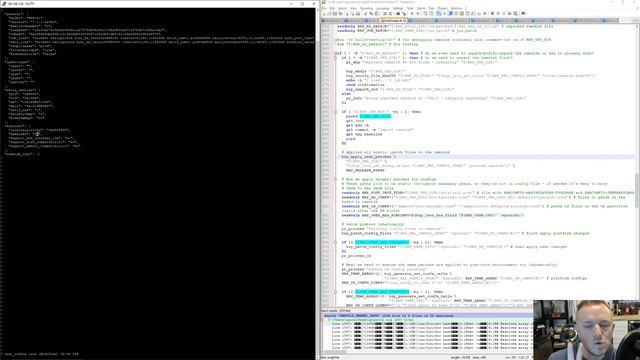Image resolution: width=640 pixels, height=360 pixels.
Task: Click the Zoom In toolbar icon
Action: click(412, 13)
